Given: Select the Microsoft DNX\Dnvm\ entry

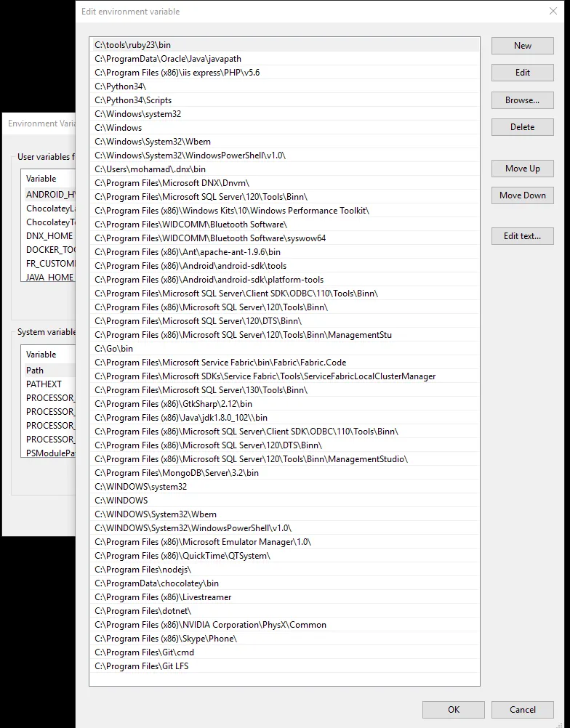Looking at the screenshot, I should click(x=284, y=183).
